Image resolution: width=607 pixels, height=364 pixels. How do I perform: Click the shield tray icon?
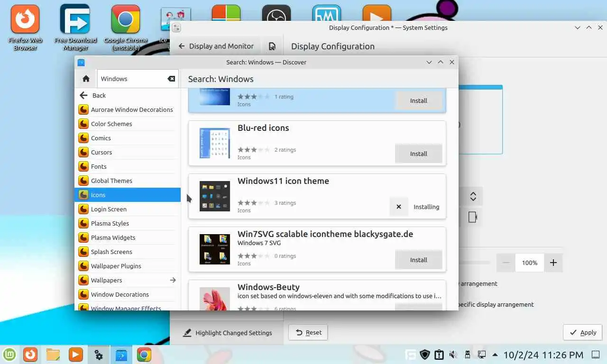pos(425,355)
